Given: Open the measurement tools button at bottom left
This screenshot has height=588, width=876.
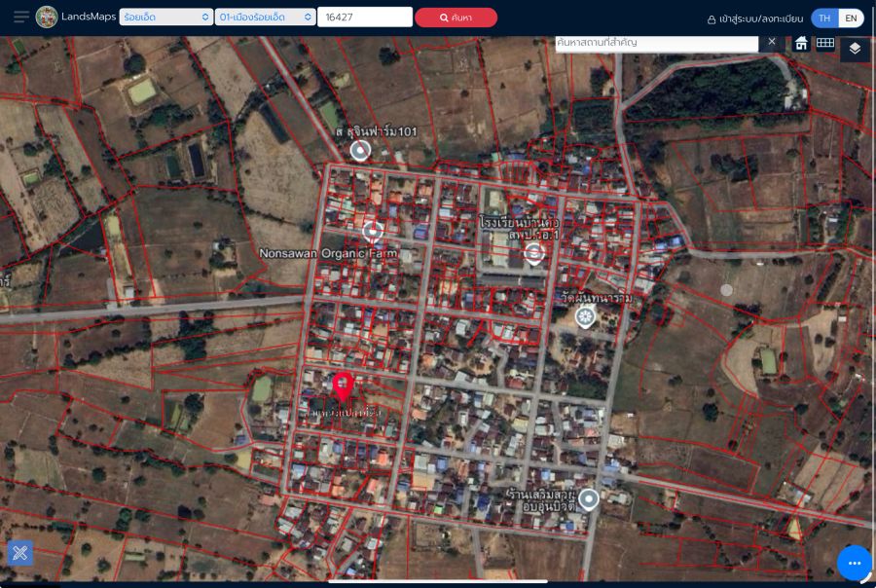Looking at the screenshot, I should coord(20,553).
